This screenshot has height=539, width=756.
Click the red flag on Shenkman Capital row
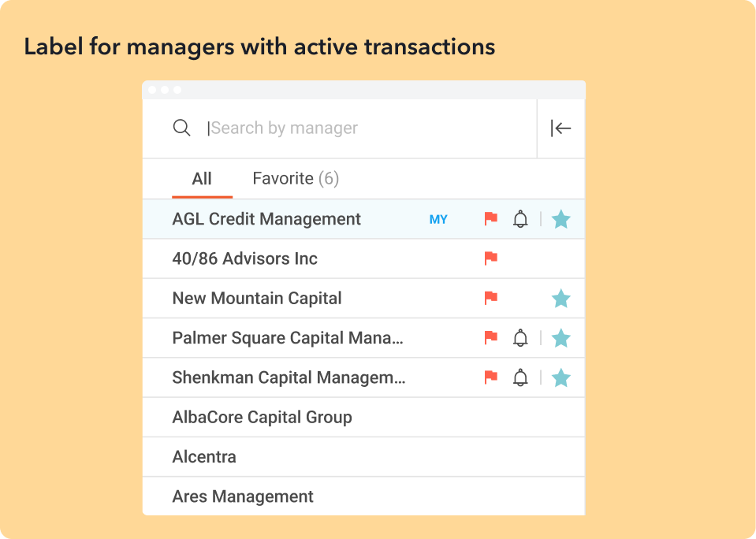pos(491,377)
